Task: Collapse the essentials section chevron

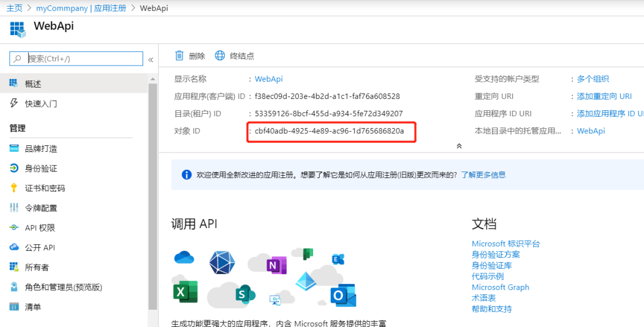Action: [459, 146]
